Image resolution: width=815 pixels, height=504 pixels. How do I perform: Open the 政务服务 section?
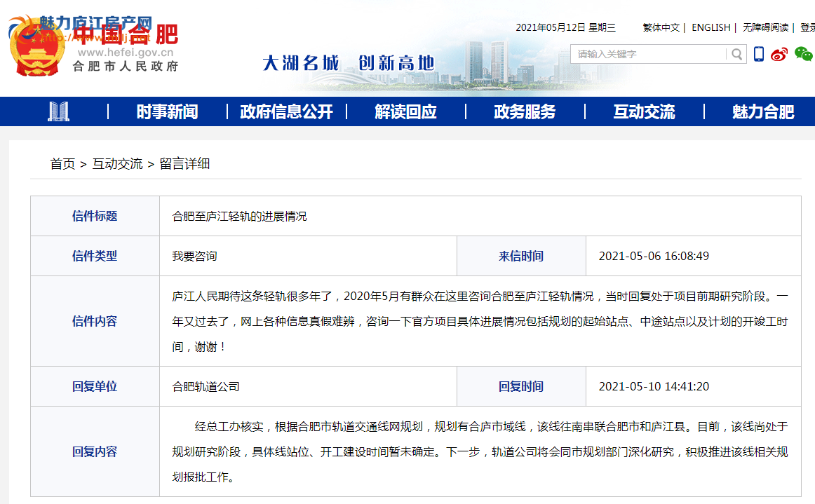524,111
